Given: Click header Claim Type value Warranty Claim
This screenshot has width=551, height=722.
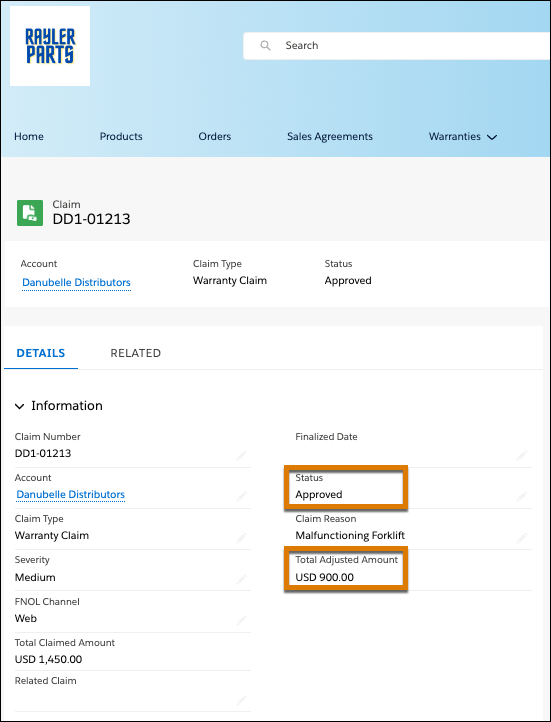Looking at the screenshot, I should coord(230,280).
